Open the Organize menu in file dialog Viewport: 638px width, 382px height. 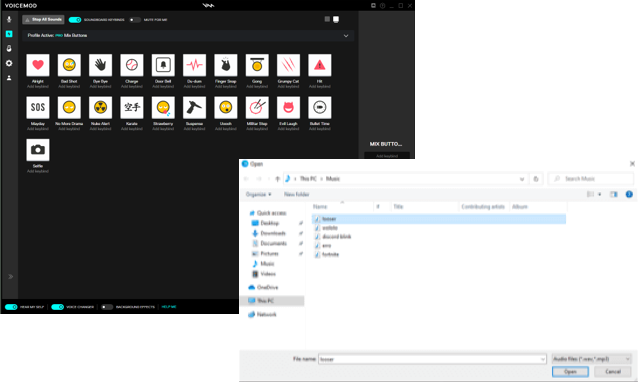pyautogui.click(x=258, y=194)
